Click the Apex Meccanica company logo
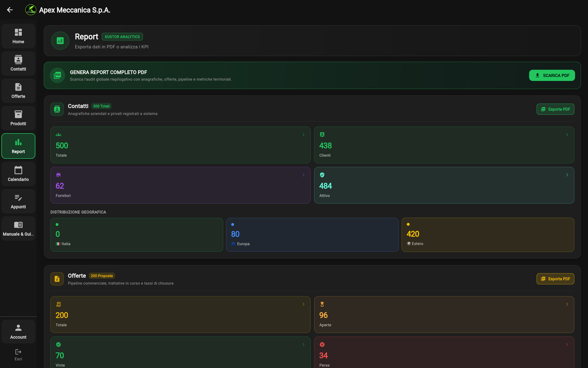Image resolution: width=588 pixels, height=368 pixels. (31, 10)
